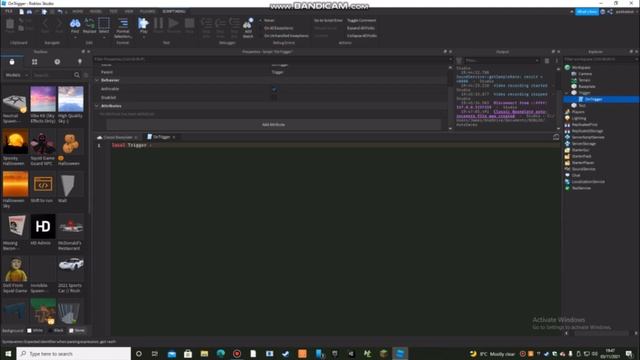Screen dimensions: 640x360
Task: Select the Workspace item in Explorer
Action: pos(580,67)
